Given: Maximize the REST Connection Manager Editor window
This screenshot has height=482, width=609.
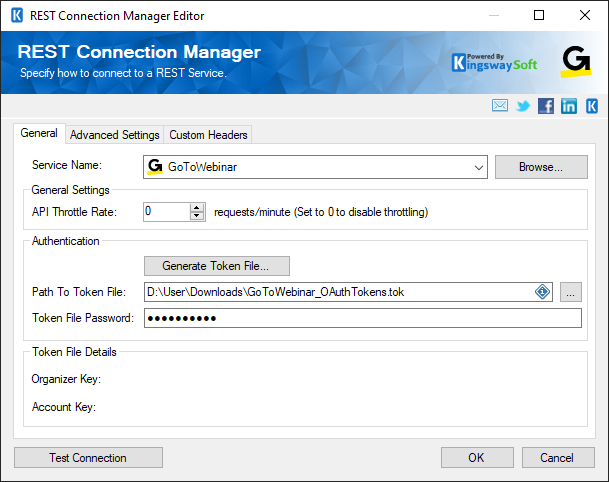Looking at the screenshot, I should [539, 15].
